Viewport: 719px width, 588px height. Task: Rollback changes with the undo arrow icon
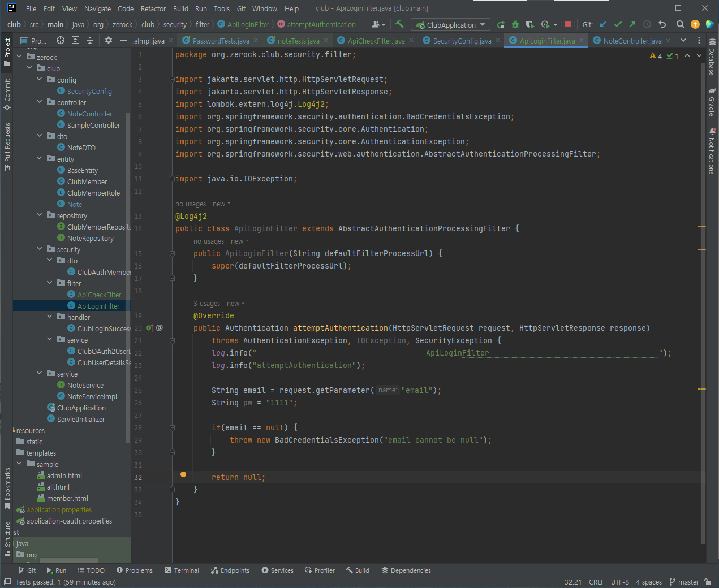[662, 24]
